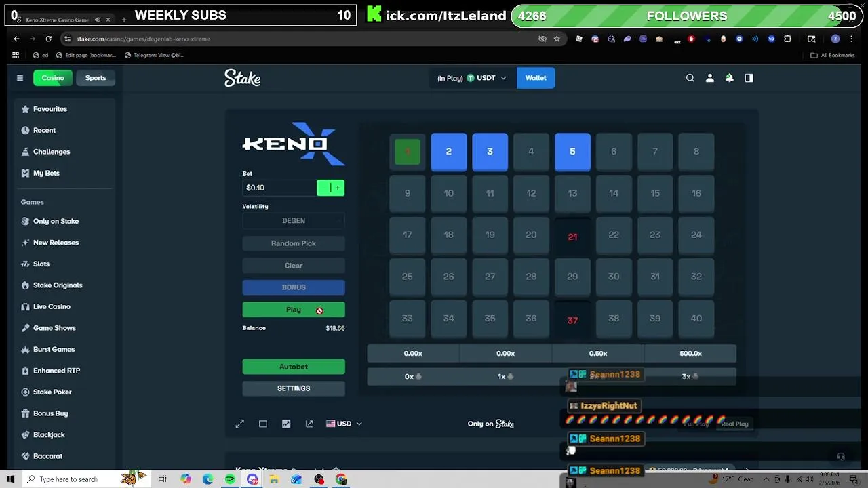
Task: Bookmark this page with star icon
Action: (x=557, y=39)
